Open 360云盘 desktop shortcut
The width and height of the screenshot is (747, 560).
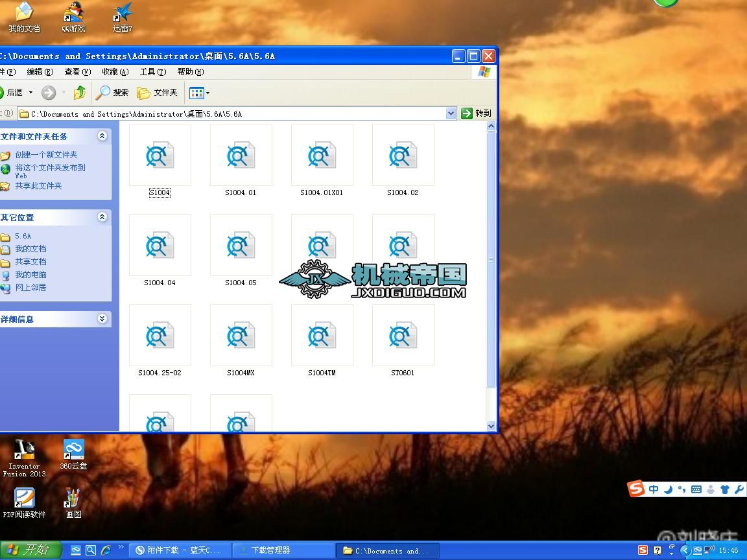tap(73, 455)
